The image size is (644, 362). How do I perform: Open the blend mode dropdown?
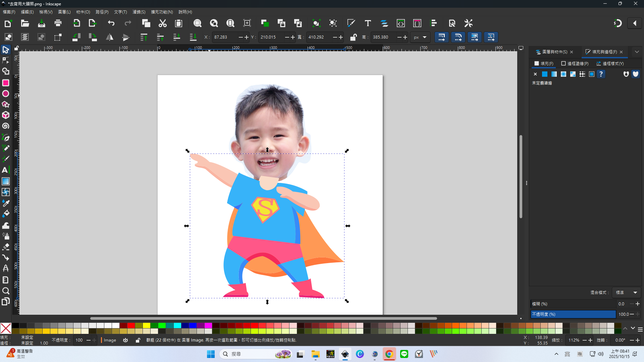coord(626,293)
